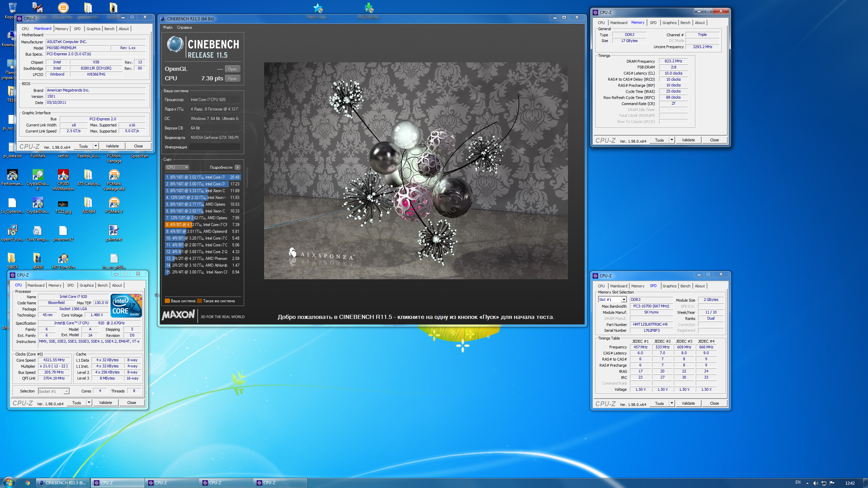This screenshot has height=488, width=868.
Task: Open the hs_err_pid3 text file icon
Action: point(114,261)
